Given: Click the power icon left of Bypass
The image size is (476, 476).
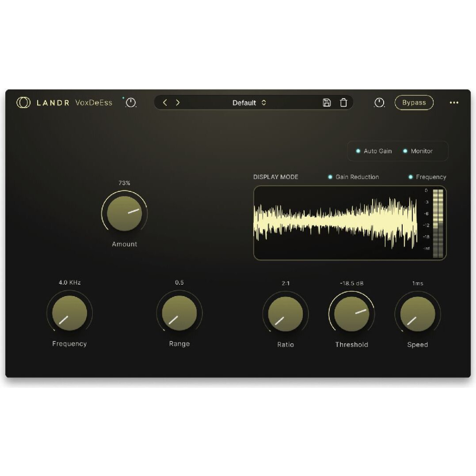Looking at the screenshot, I should (379, 103).
